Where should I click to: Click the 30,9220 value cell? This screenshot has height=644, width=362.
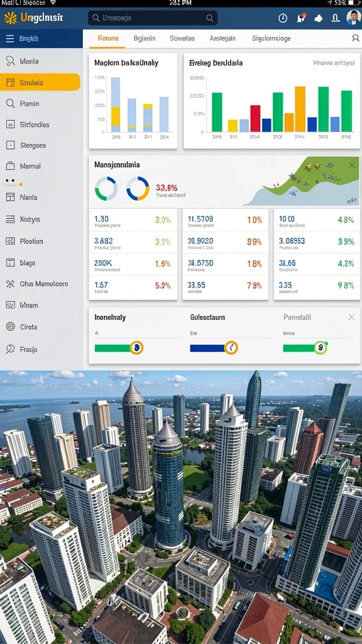200,241
